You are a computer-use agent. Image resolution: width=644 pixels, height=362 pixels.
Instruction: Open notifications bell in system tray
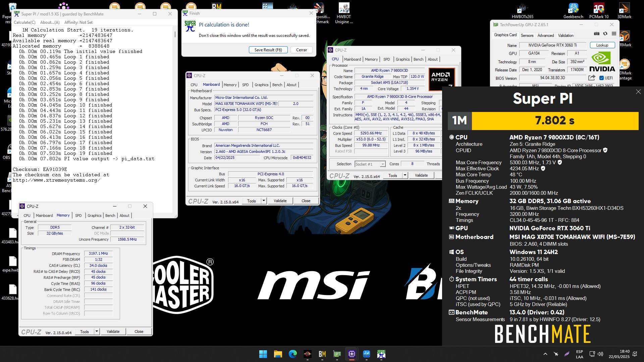(x=635, y=354)
